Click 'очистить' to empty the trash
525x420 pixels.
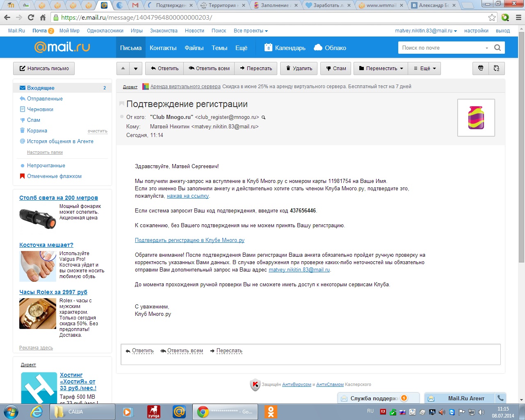(x=98, y=131)
